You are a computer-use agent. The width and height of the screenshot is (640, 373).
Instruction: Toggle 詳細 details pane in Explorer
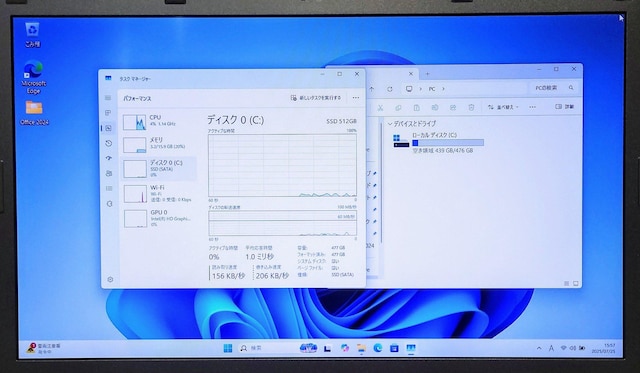pos(564,107)
